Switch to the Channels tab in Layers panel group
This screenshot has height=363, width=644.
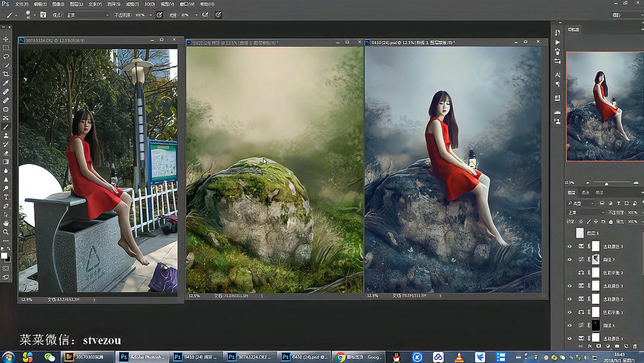click(586, 193)
